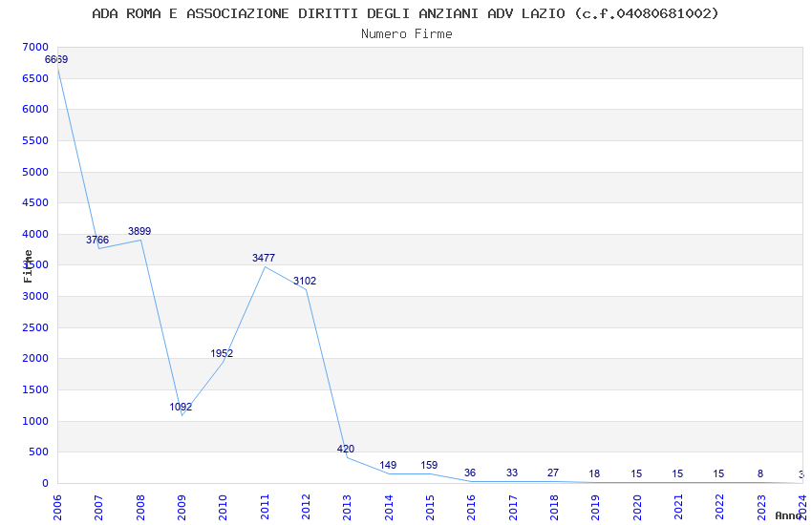Screen dimensions: 812x525
Task: Select the 3477 data label
Action: click(x=264, y=258)
